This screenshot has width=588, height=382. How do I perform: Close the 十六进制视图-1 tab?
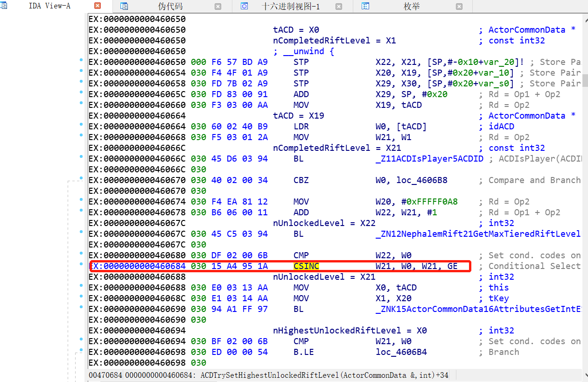(x=339, y=7)
